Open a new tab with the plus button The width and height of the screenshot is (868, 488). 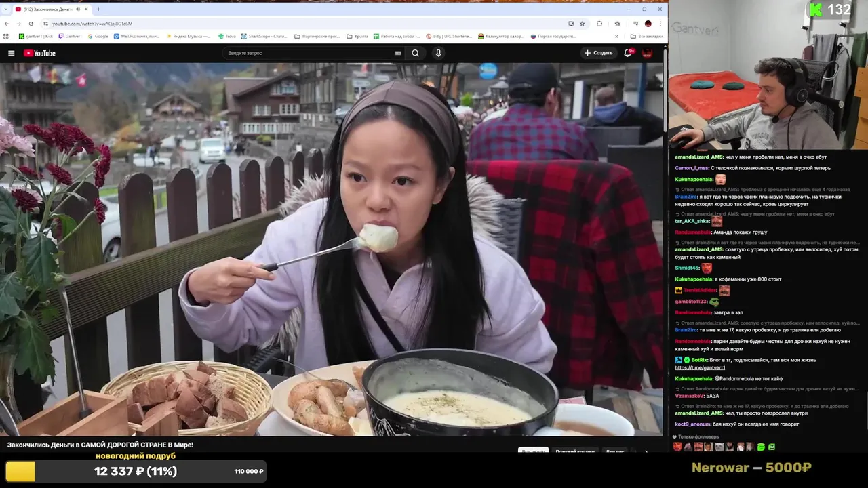tap(98, 9)
